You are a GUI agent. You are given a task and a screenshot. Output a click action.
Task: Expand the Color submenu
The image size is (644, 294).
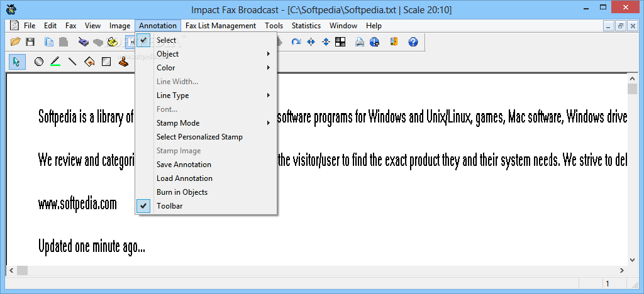[206, 68]
